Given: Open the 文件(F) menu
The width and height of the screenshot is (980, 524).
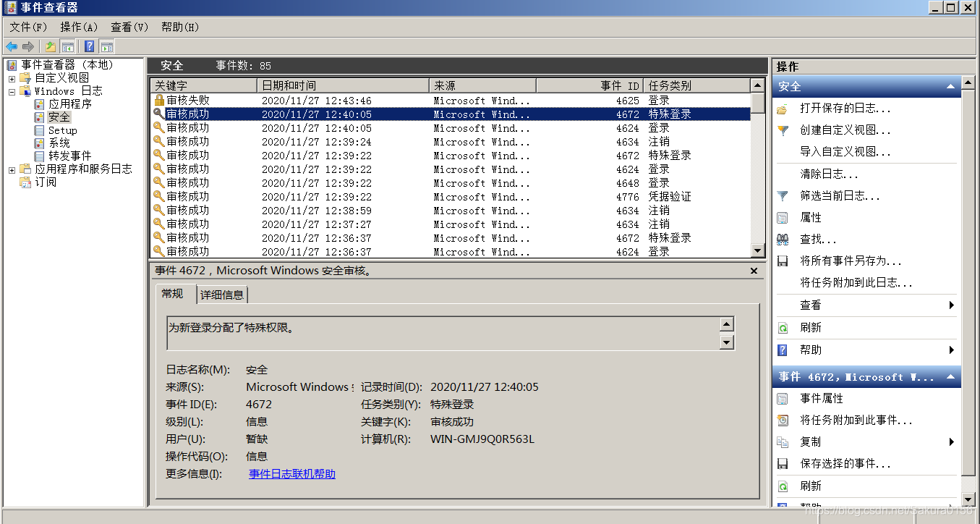Looking at the screenshot, I should click(x=28, y=27).
